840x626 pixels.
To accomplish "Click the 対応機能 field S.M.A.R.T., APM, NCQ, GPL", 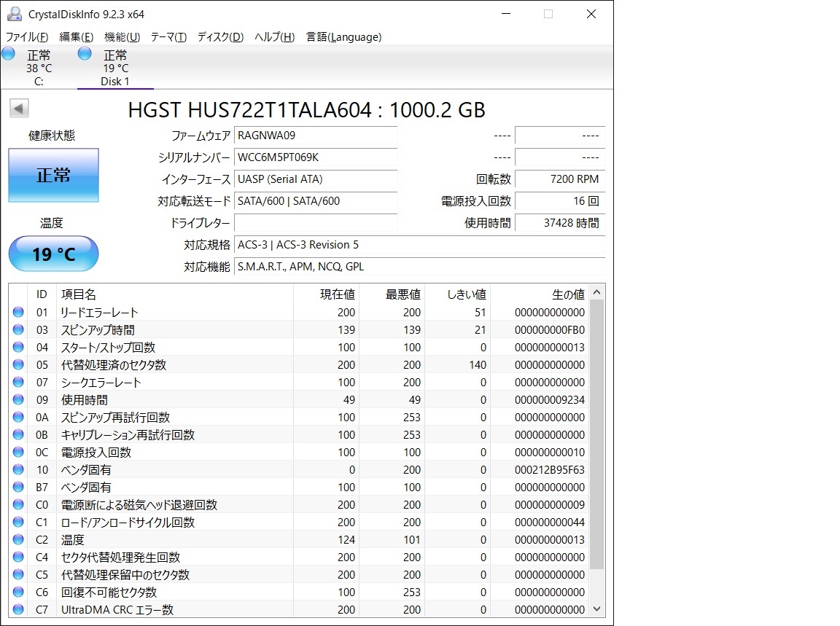I will click(x=420, y=267).
